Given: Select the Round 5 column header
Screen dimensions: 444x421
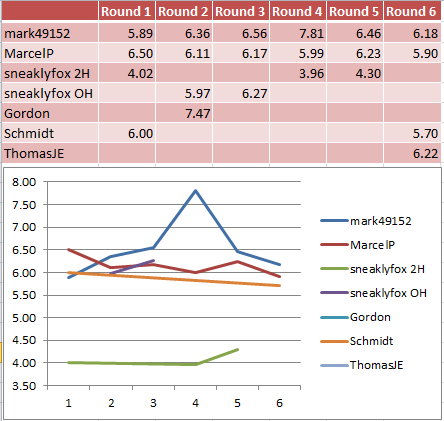Looking at the screenshot, I should 355,11.
